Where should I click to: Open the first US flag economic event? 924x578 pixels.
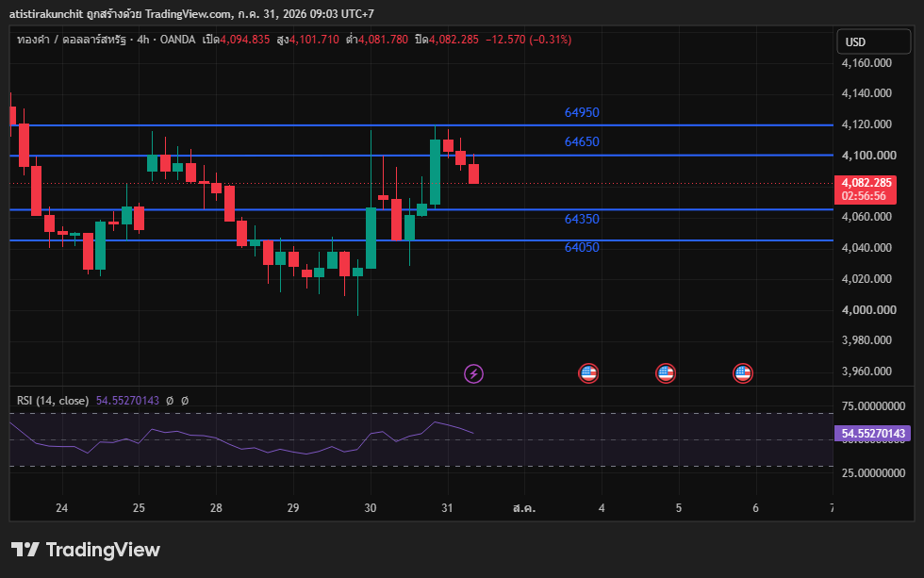(x=588, y=373)
